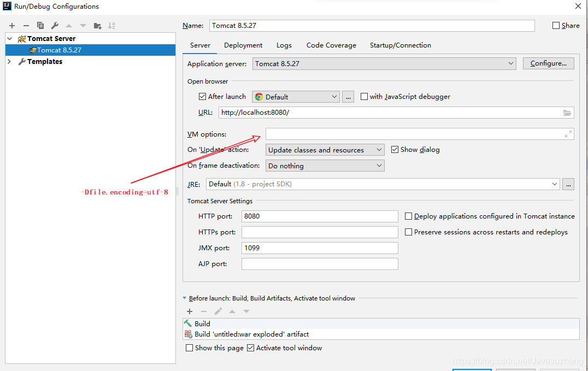Create new folder for configurations
Screen dimensions: 588x371
tap(97, 26)
